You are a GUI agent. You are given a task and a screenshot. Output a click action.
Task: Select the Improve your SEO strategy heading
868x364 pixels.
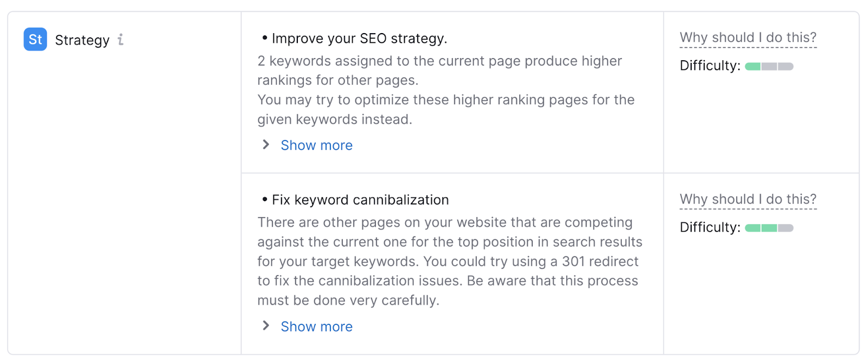(360, 38)
